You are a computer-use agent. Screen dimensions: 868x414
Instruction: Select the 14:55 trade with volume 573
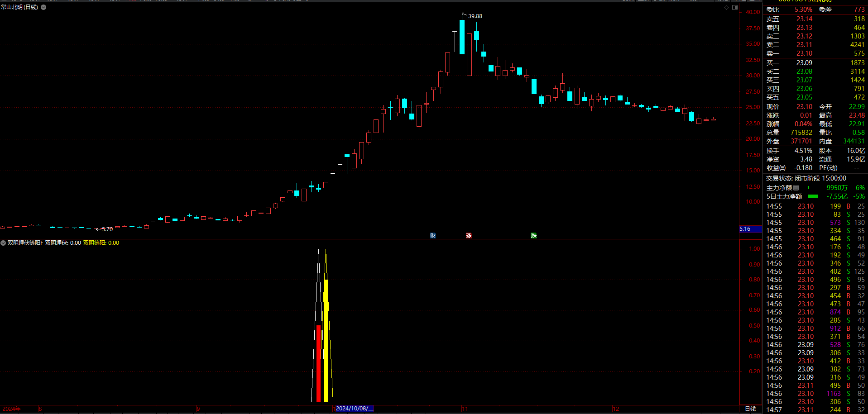coord(815,223)
